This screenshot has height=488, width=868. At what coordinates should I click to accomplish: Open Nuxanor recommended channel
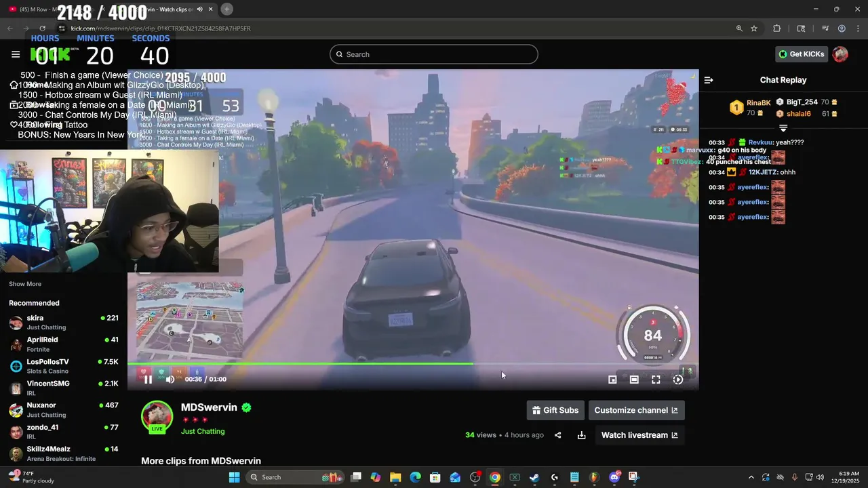tap(64, 410)
